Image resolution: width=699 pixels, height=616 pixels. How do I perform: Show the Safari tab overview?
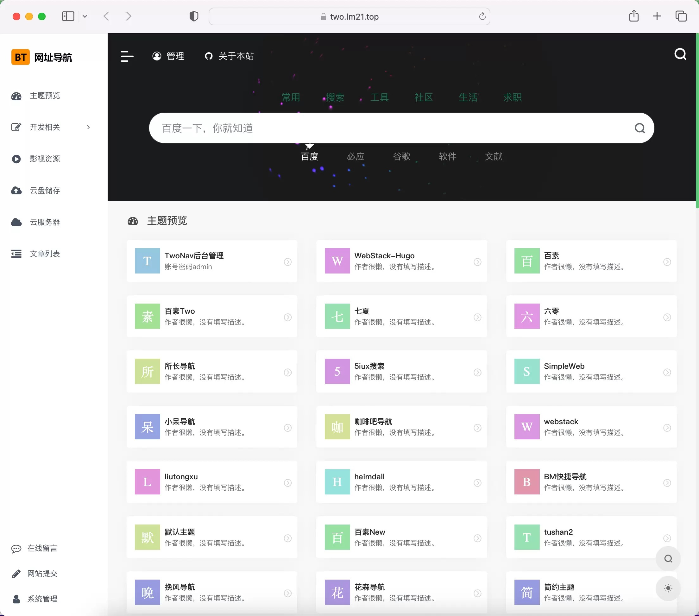coord(681,16)
